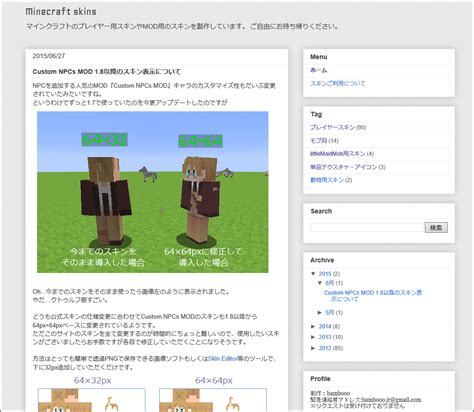Screen dimensions: 474x412
Task: Click the Tag section heading
Action: pos(316,114)
